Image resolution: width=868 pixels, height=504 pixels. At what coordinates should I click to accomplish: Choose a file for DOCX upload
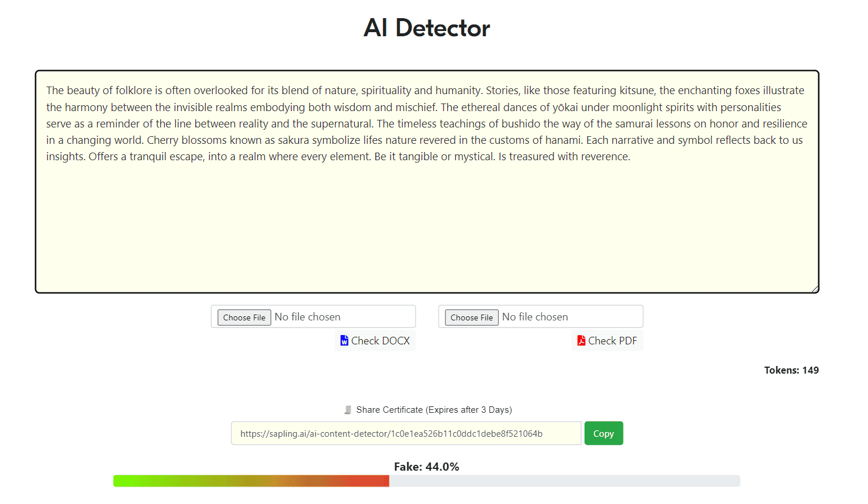[x=244, y=317]
